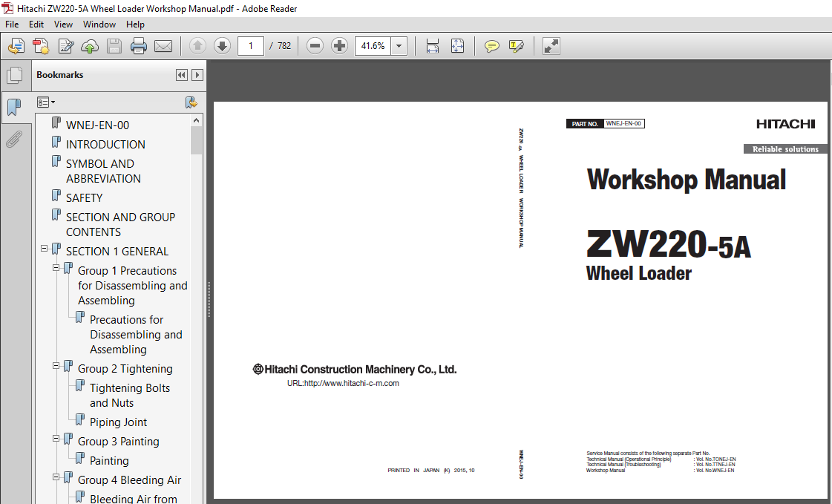The width and height of the screenshot is (832, 504).
Task: Click the Convert file to PDF icon
Action: point(41,46)
